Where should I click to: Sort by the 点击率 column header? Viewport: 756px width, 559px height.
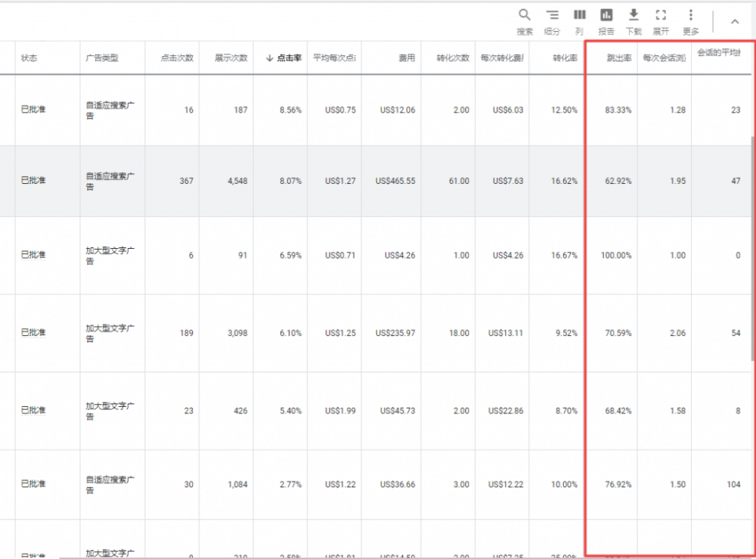pyautogui.click(x=284, y=58)
